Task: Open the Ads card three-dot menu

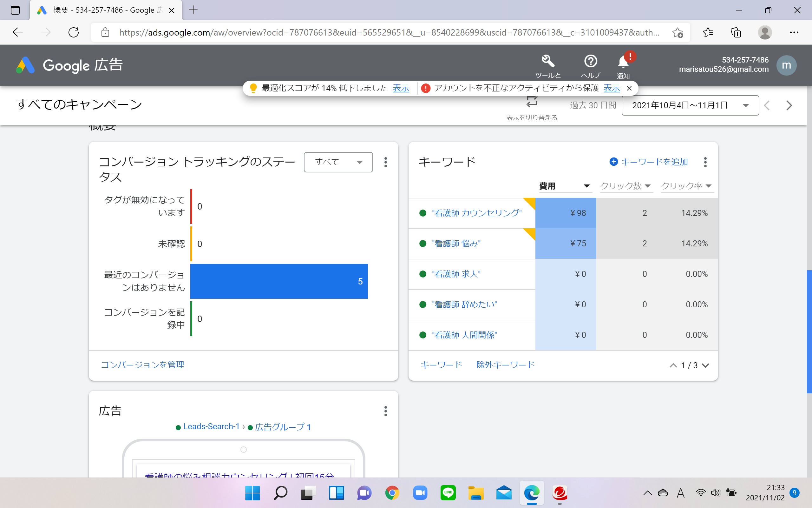Action: (x=385, y=411)
